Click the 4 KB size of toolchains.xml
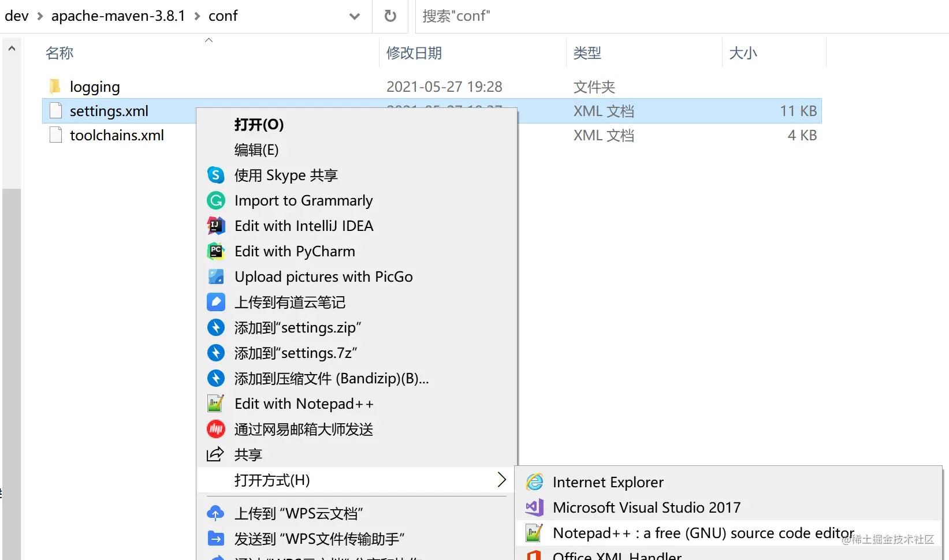Viewport: 949px width, 560px height. pyautogui.click(x=802, y=135)
